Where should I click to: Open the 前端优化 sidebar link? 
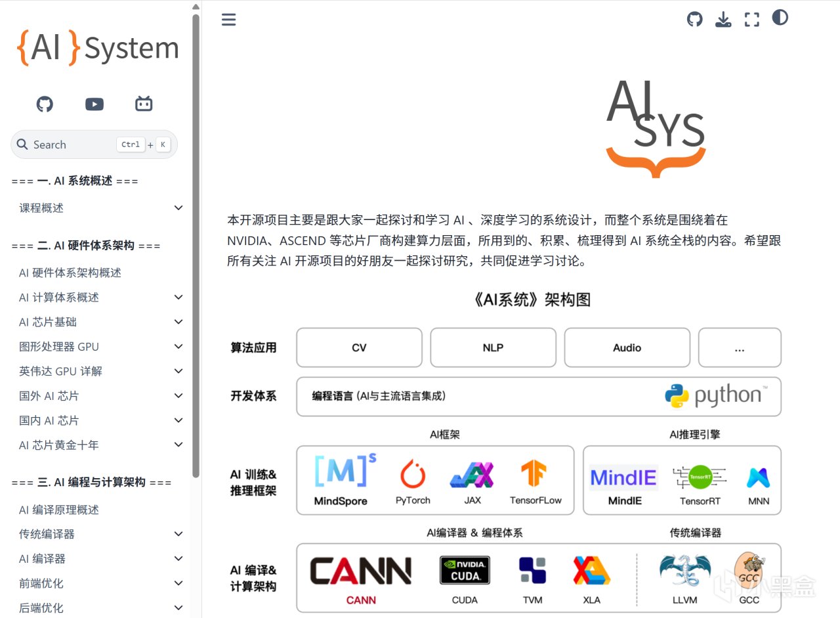pos(41,583)
